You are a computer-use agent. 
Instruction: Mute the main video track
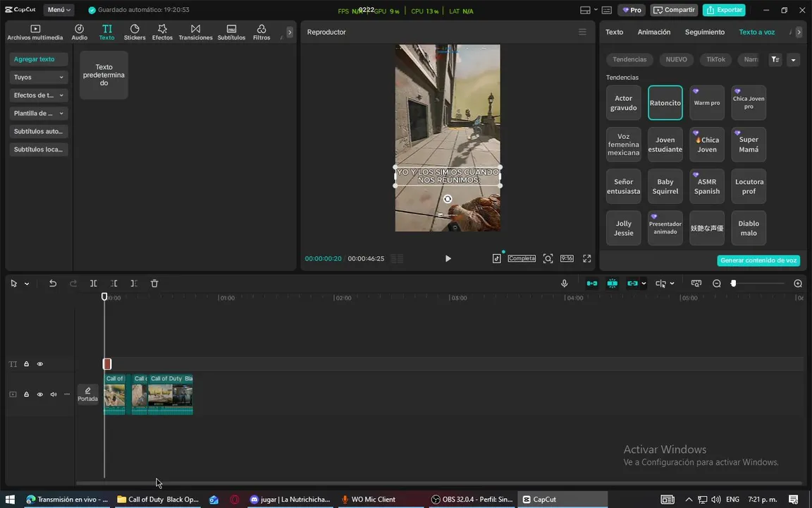click(x=54, y=394)
